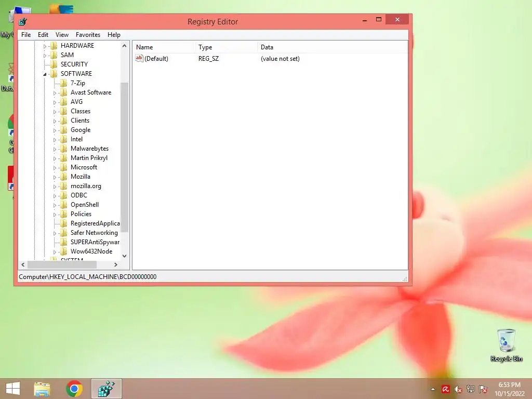
Task: Launch Google Chrome from the taskbar
Action: click(x=74, y=389)
